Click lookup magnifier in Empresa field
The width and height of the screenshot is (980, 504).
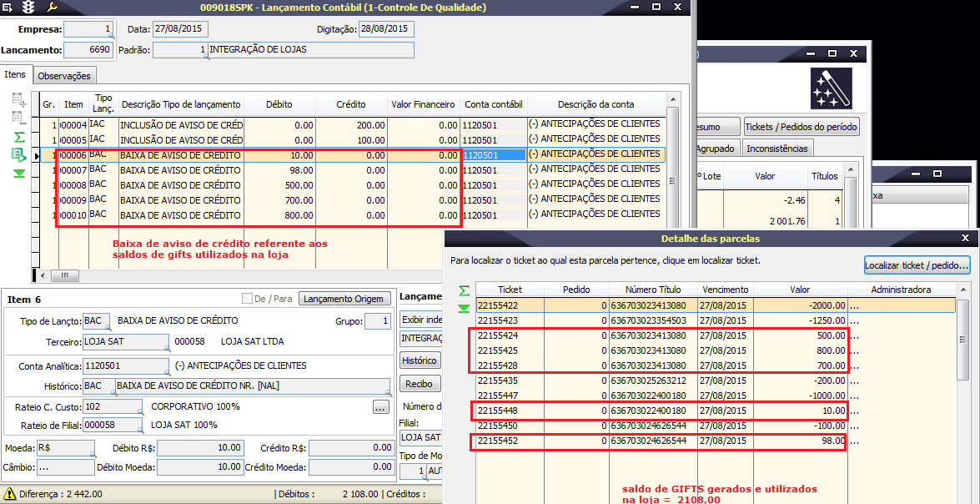click(x=111, y=36)
